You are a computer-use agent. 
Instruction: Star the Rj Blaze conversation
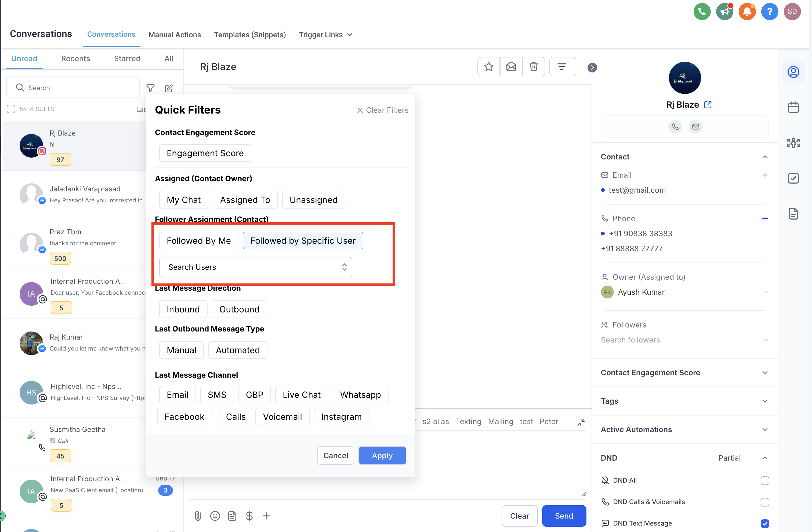(488, 67)
